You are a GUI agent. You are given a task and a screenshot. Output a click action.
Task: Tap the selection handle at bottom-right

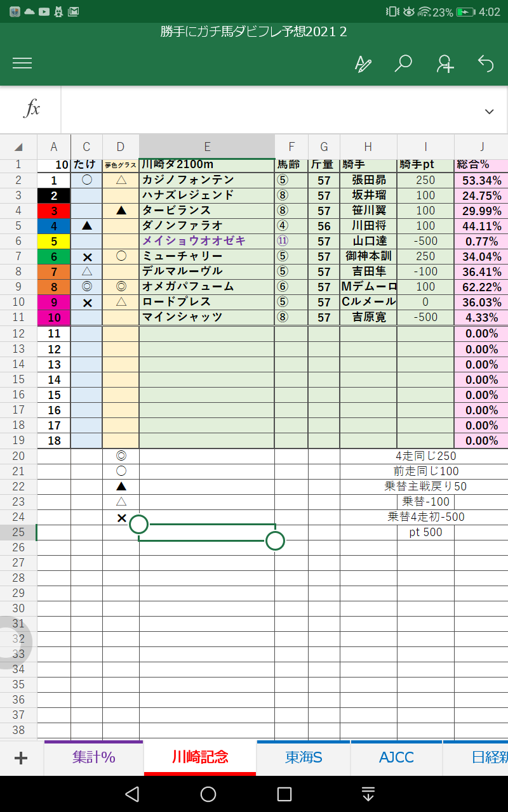[x=275, y=540]
